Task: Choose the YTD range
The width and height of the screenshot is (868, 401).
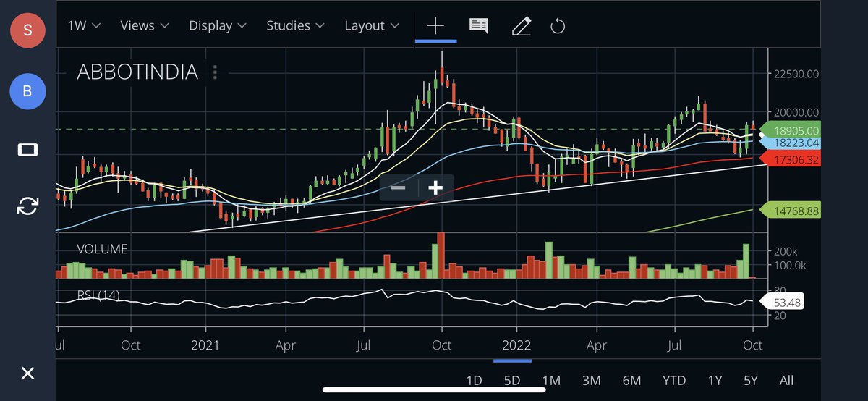Action: point(674,380)
